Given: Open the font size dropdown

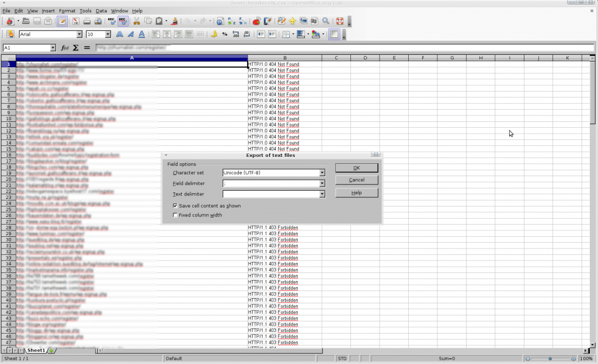Looking at the screenshot, I should click(108, 34).
